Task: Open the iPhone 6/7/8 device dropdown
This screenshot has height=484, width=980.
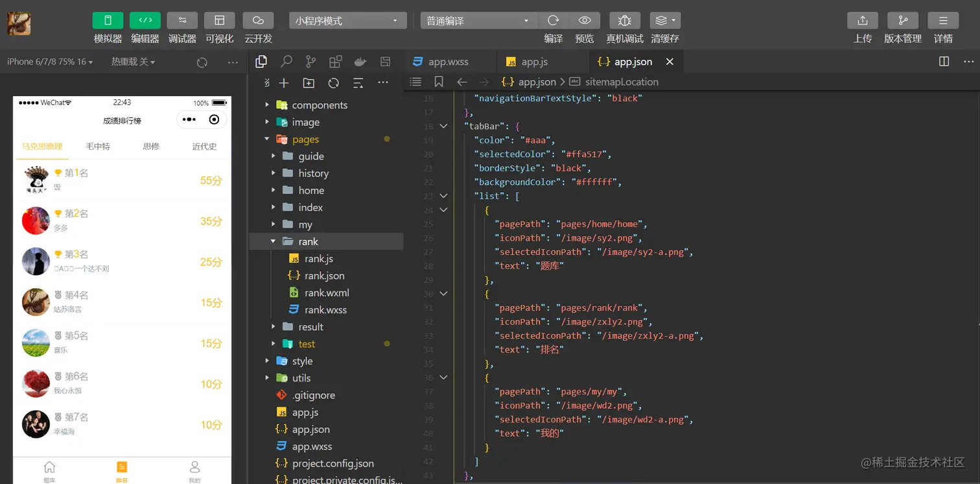Action: click(50, 62)
